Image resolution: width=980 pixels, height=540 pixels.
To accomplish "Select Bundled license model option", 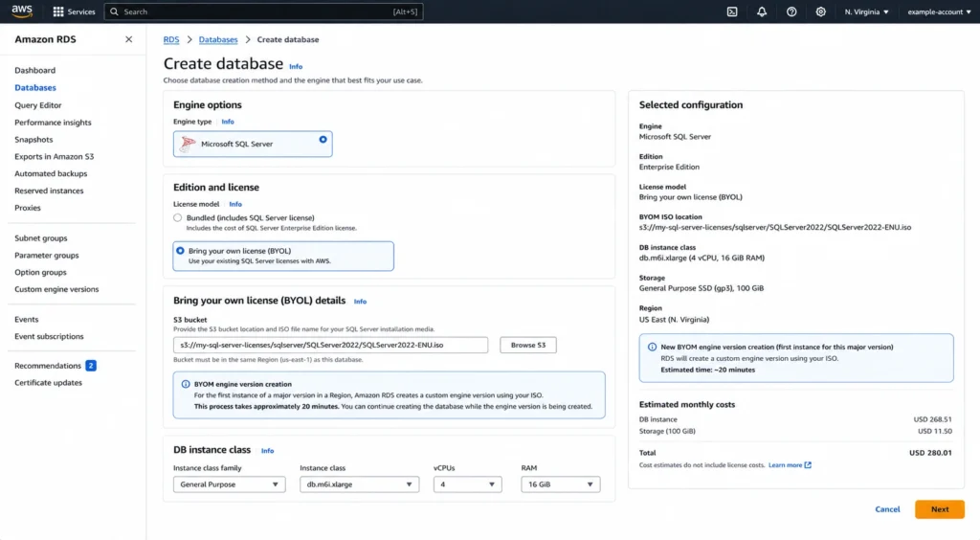I will [177, 217].
